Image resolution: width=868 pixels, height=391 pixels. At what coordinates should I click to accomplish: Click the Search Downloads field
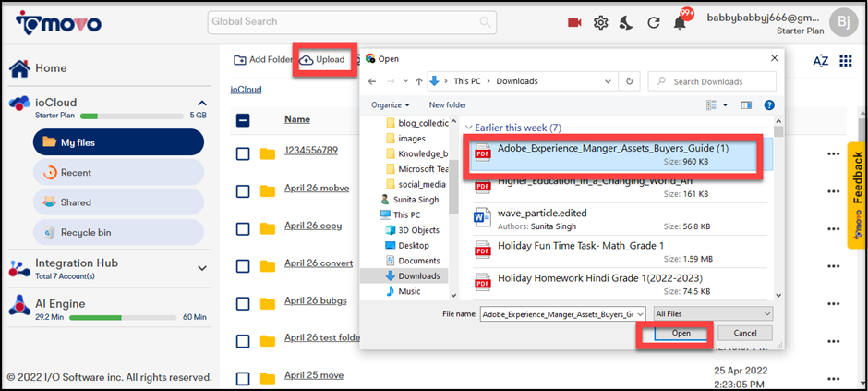712,81
